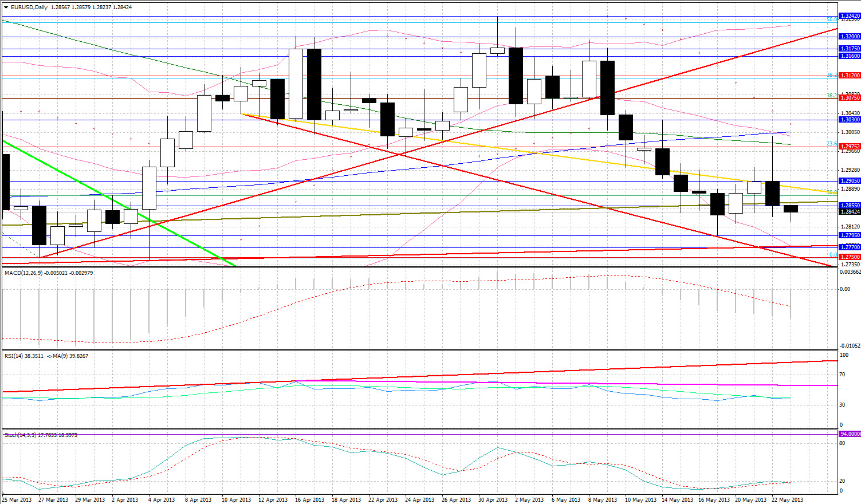Click the 1.28890 price scale value
The height and width of the screenshot is (504, 861).
850,188
